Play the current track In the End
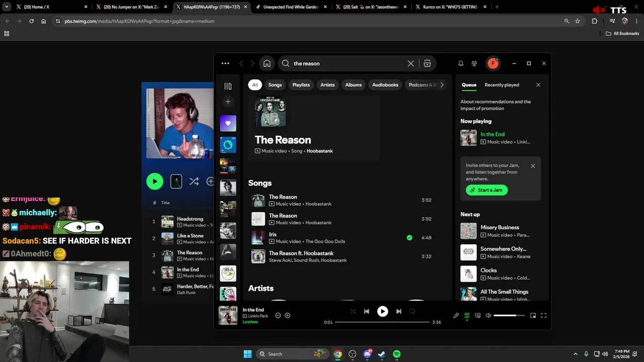 pos(382,311)
